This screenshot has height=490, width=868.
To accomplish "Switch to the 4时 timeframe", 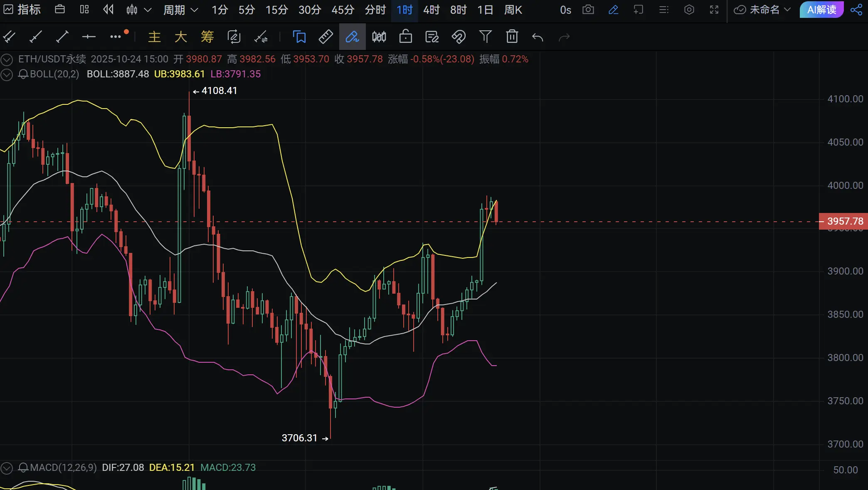I will click(x=431, y=10).
